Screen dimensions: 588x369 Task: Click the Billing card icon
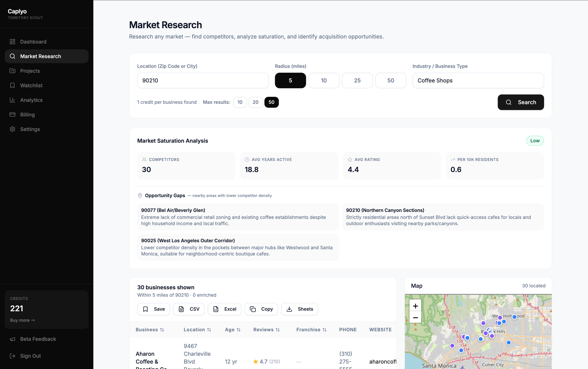click(x=12, y=115)
